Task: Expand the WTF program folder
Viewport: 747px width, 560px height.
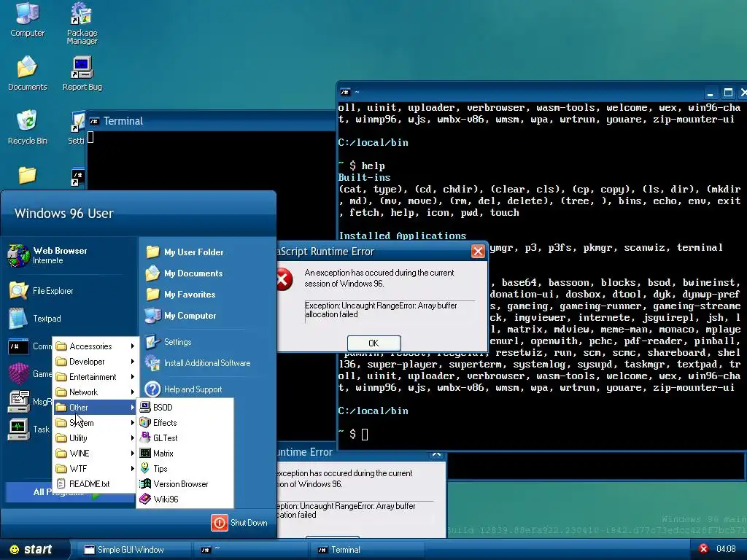Action: tap(95, 469)
